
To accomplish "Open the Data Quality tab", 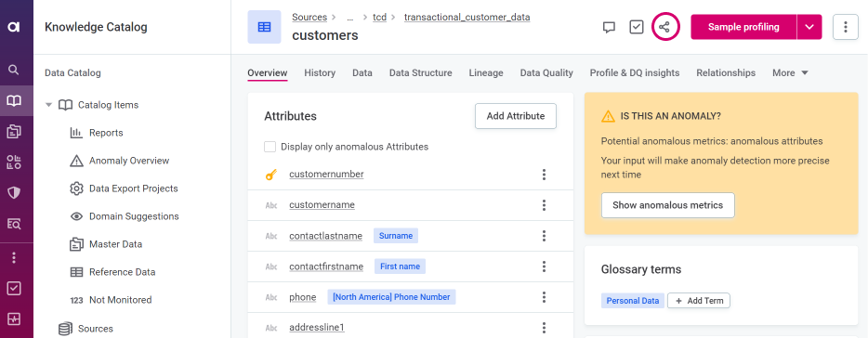I will 546,73.
